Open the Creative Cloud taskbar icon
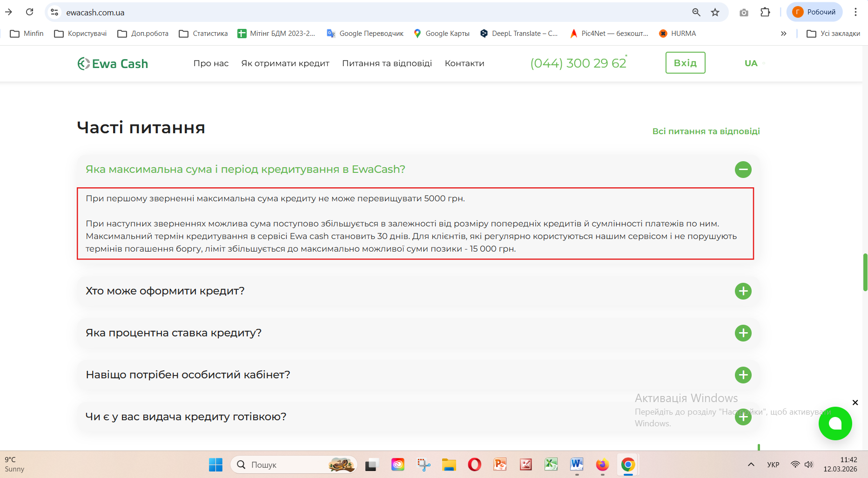 click(x=398, y=464)
